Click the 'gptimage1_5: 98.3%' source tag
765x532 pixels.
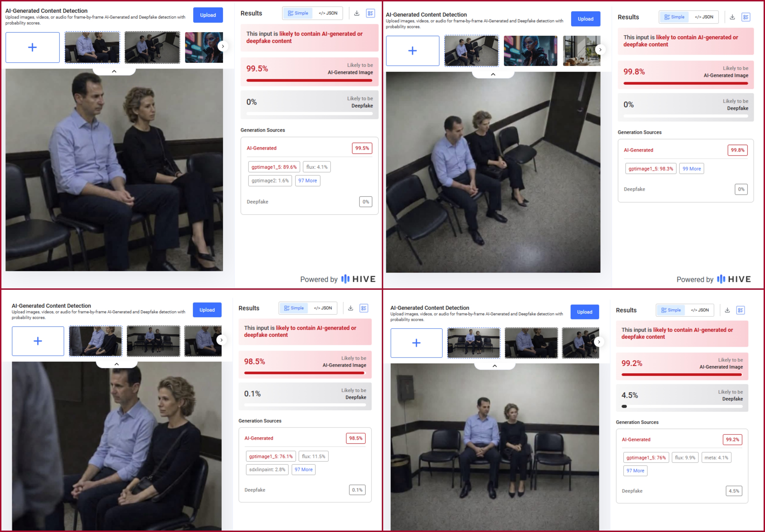pos(651,169)
